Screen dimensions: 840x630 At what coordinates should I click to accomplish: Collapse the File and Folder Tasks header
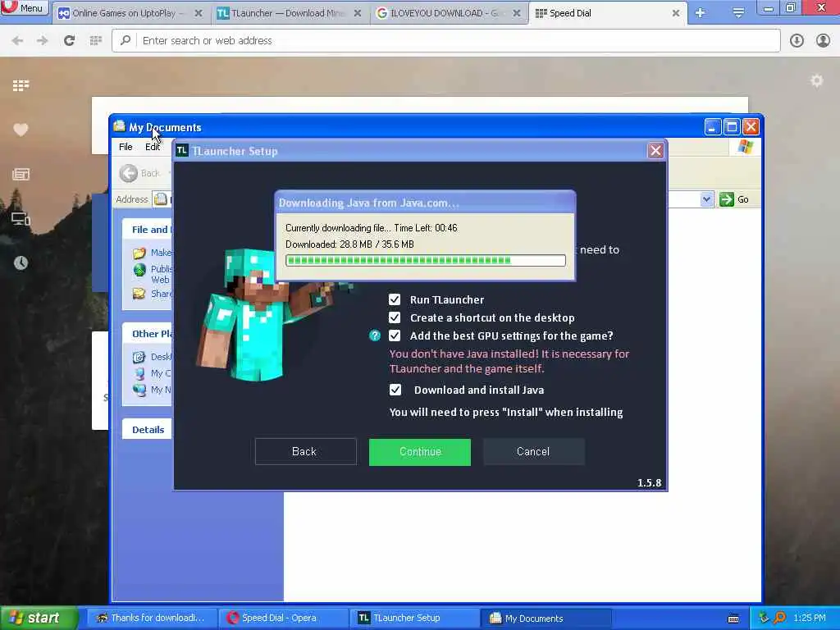(x=148, y=230)
